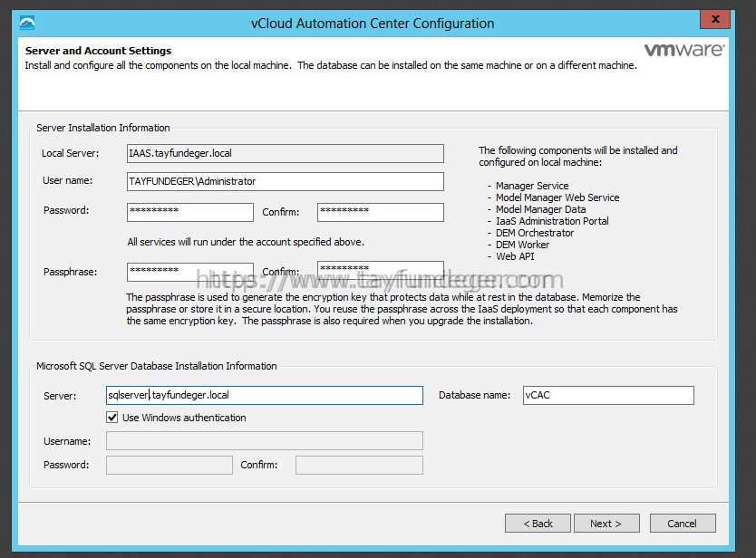756x558 pixels.
Task: Focus the Local Server field
Action: pos(286,153)
